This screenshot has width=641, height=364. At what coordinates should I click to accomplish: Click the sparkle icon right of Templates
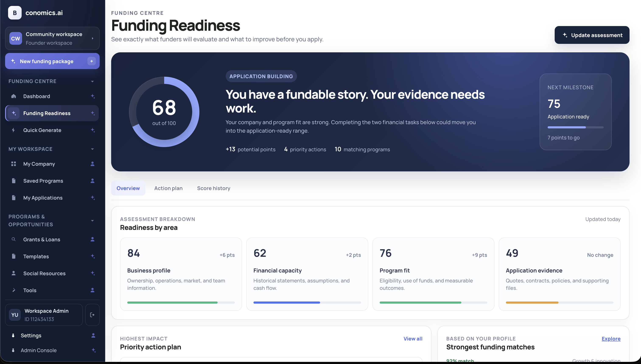92,256
